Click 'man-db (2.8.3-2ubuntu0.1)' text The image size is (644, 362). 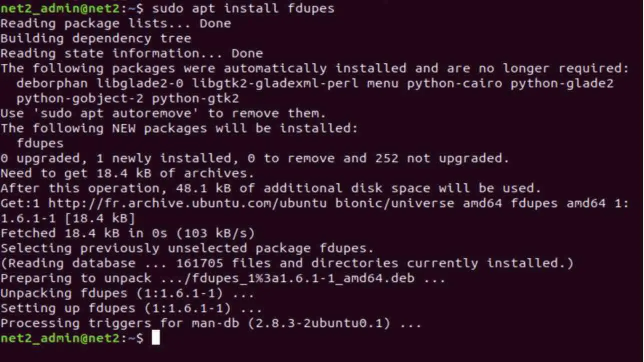pos(291,323)
